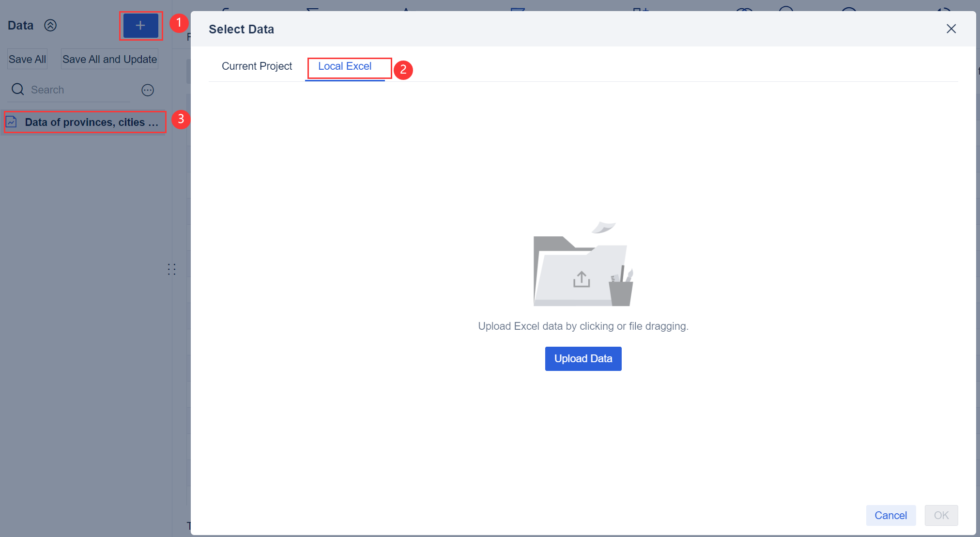
Task: Click the panel resize grip dots
Action: (x=171, y=269)
